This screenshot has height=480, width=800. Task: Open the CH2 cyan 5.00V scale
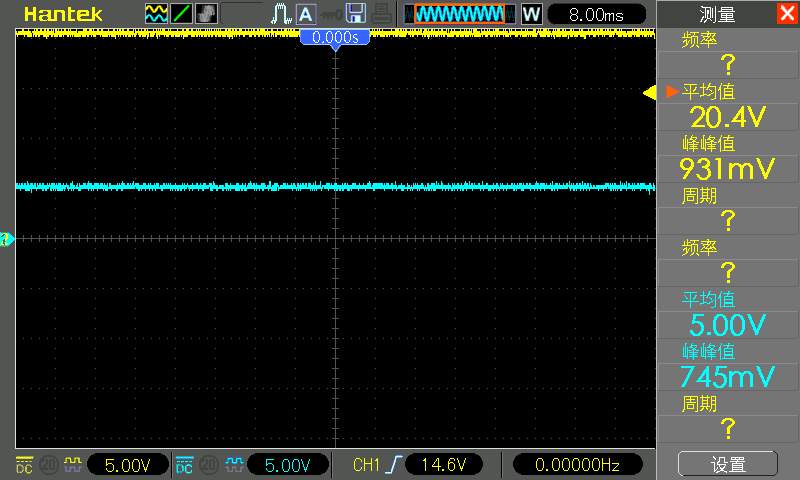288,465
